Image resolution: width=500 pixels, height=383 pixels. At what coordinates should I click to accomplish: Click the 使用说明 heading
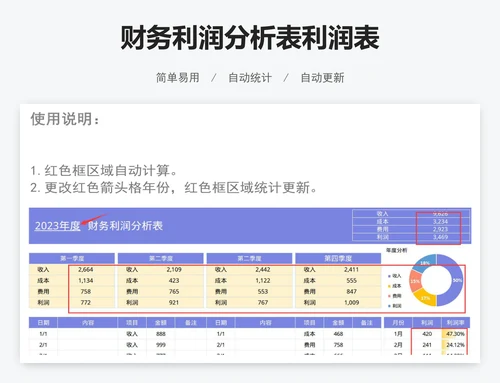coord(65,119)
